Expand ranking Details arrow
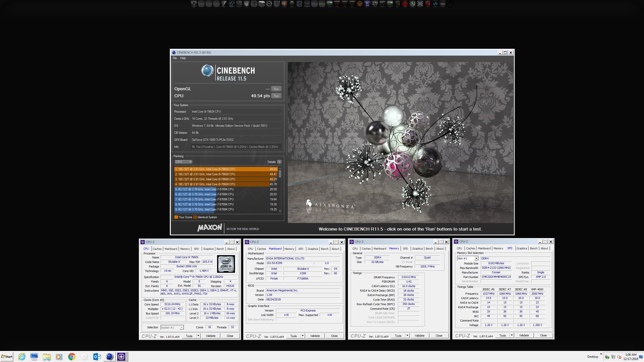The image size is (644, 362). (x=279, y=162)
